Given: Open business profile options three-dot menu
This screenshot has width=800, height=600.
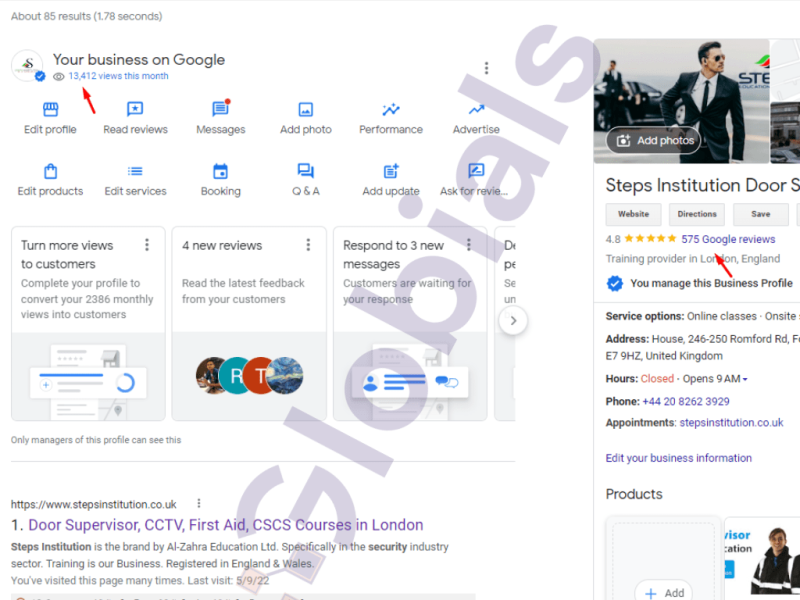Looking at the screenshot, I should tap(486, 68).
